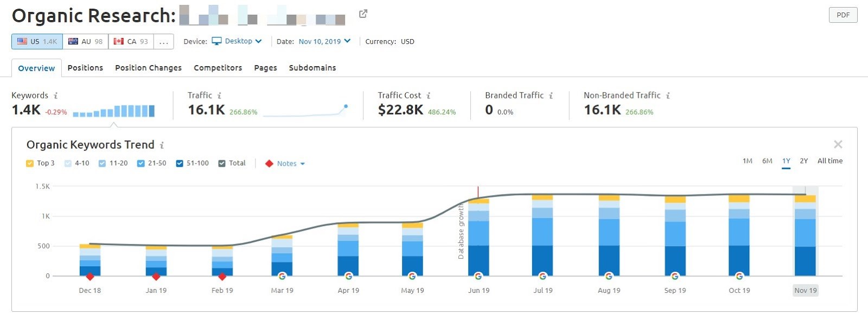The height and width of the screenshot is (320, 868).
Task: Set the chart range to 6M
Action: click(x=767, y=161)
